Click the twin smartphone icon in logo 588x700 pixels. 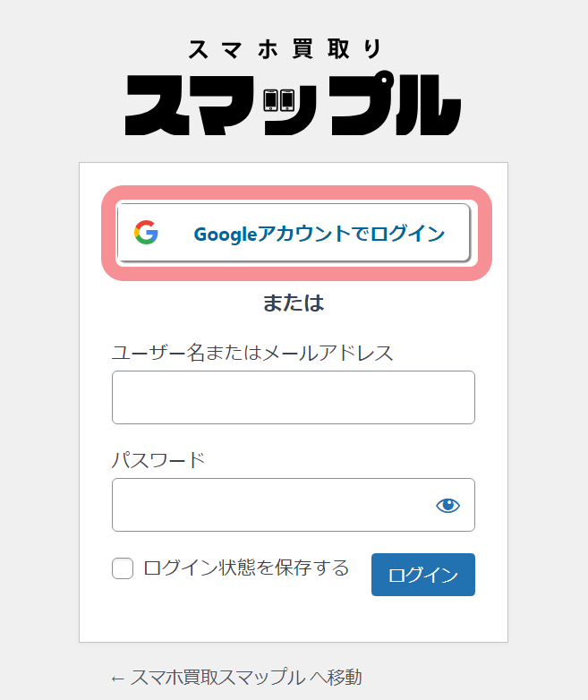[279, 100]
